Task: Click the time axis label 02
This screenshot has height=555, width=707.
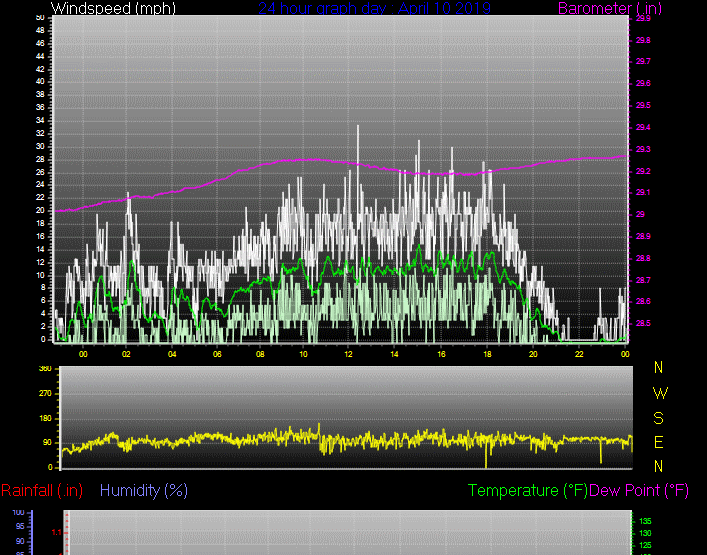Action: pyautogui.click(x=126, y=354)
